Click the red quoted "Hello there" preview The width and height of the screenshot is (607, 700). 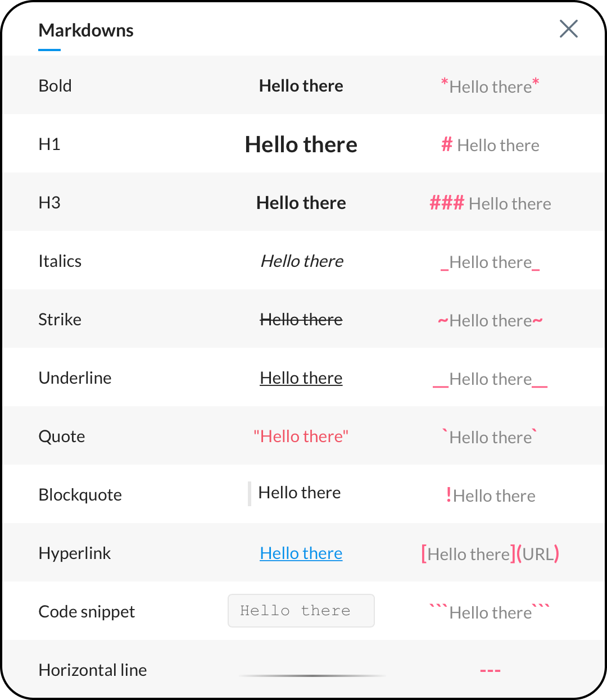[x=301, y=437]
